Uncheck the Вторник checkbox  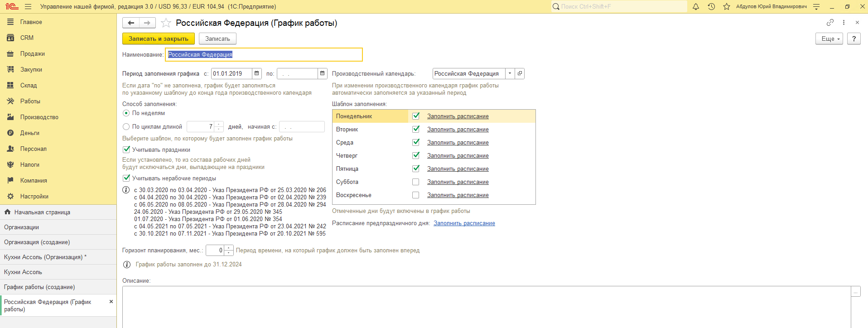coord(416,129)
